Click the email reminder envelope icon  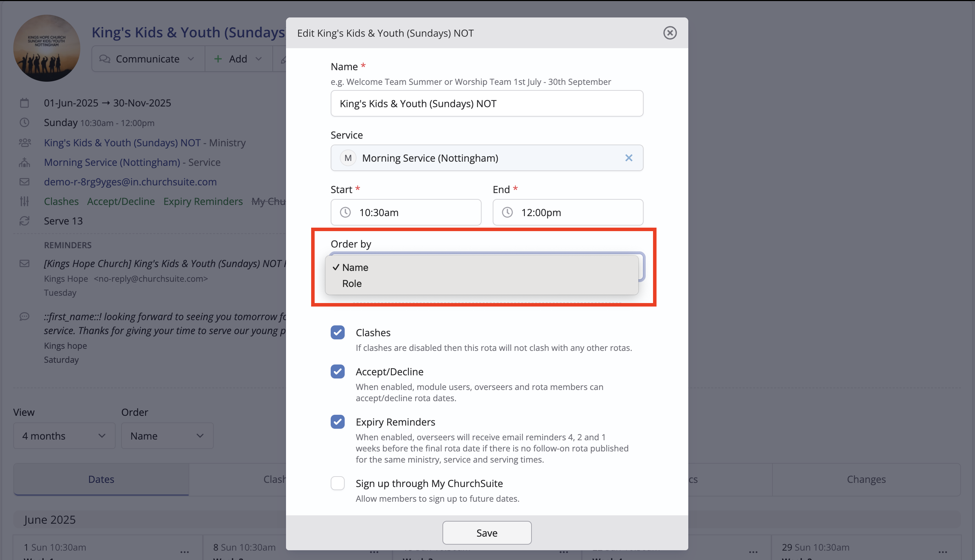point(24,264)
